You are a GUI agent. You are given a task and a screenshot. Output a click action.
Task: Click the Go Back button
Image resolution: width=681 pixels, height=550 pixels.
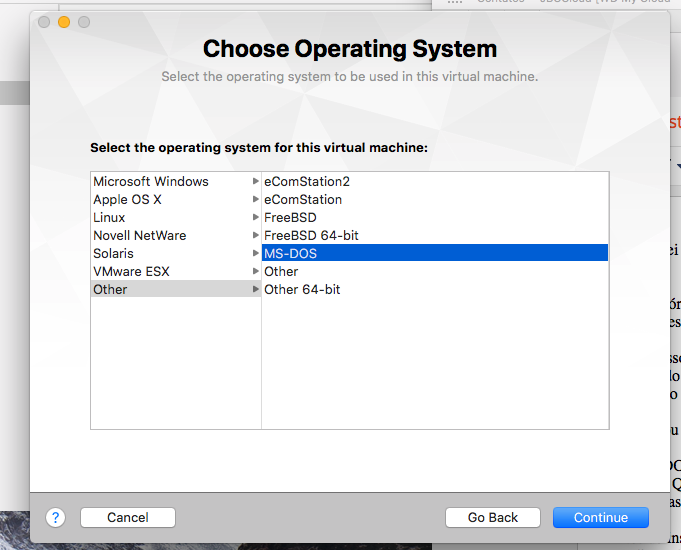pyautogui.click(x=493, y=517)
